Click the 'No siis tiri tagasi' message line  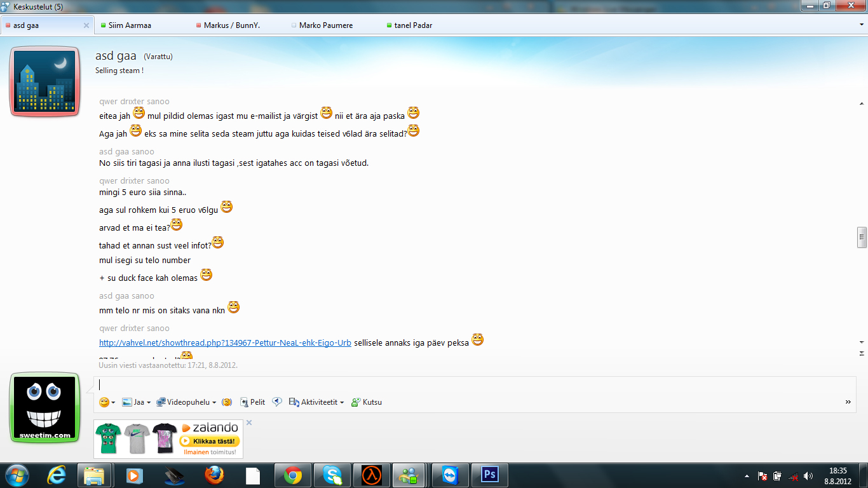(x=234, y=163)
